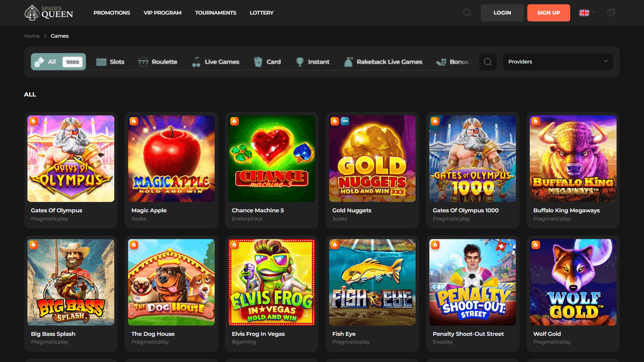The height and width of the screenshot is (362, 644).
Task: Click flame badge on Buffalo King Megaways
Action: pos(536,121)
